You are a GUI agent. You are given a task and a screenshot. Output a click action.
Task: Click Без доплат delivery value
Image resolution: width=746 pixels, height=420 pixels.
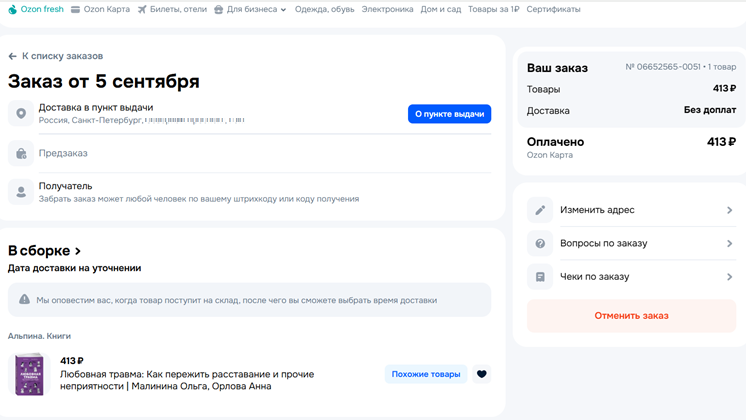click(710, 110)
